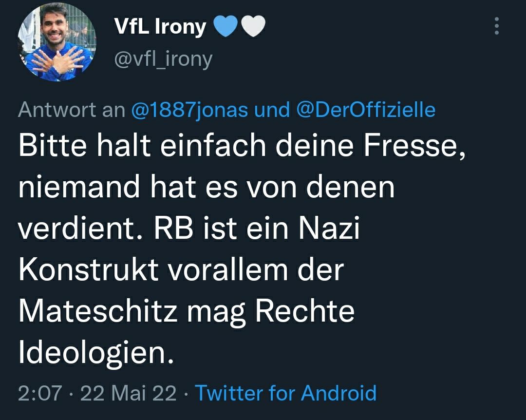This screenshot has width=526, height=420.
Task: Click the word "und" between the mentions
Action: (272, 110)
